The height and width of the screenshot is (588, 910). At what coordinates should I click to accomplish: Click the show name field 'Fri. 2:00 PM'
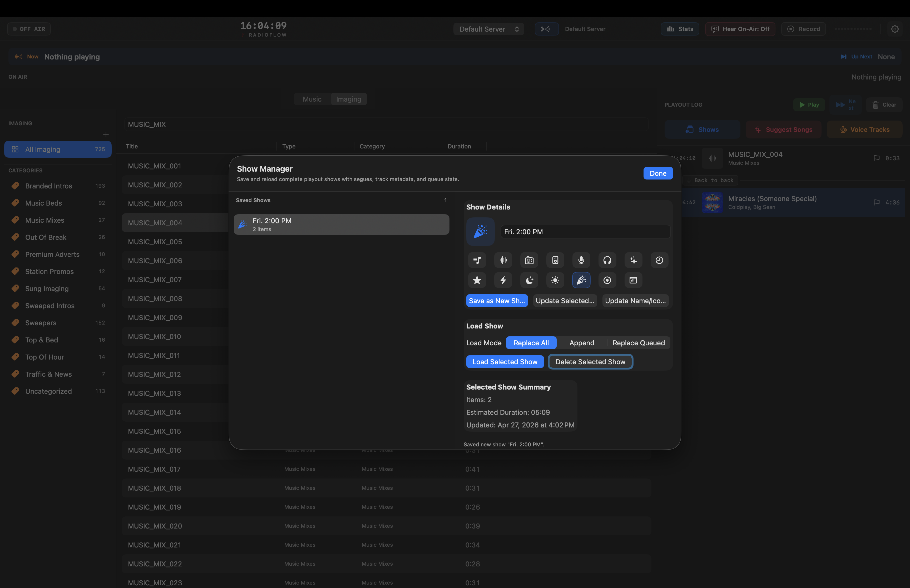pos(585,232)
